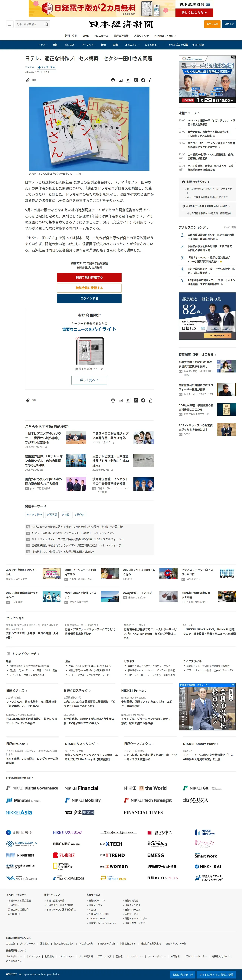Click the upload share icon below the paid-member box
This screenshot has width=242, height=980.
151,401
